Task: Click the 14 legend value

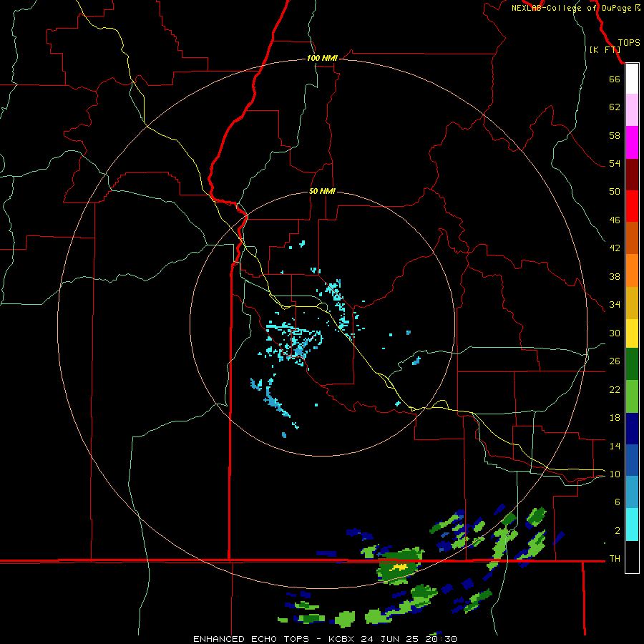Action: [x=615, y=446]
